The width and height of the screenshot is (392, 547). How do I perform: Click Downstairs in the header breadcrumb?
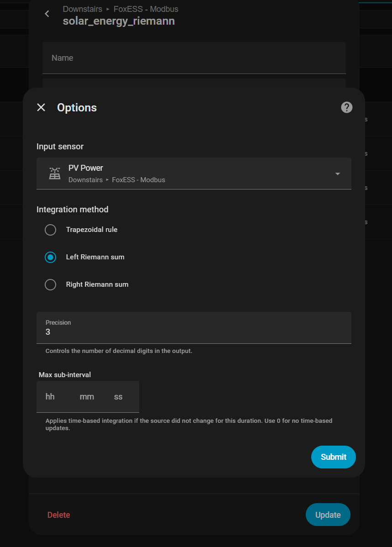click(83, 9)
